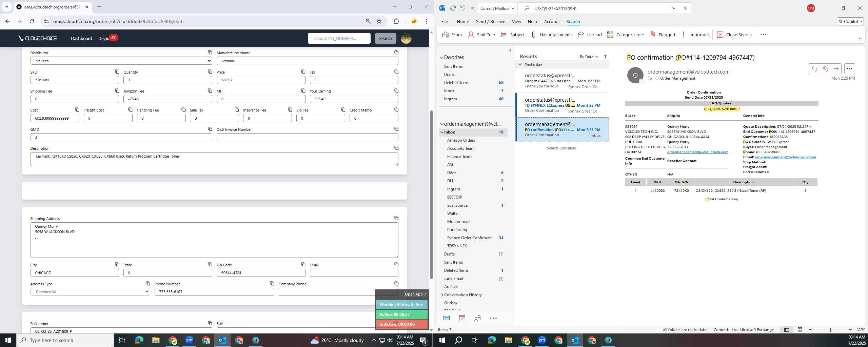Image resolution: width=868 pixels, height=347 pixels.
Task: Copy the Cost field value
Action: point(77,109)
